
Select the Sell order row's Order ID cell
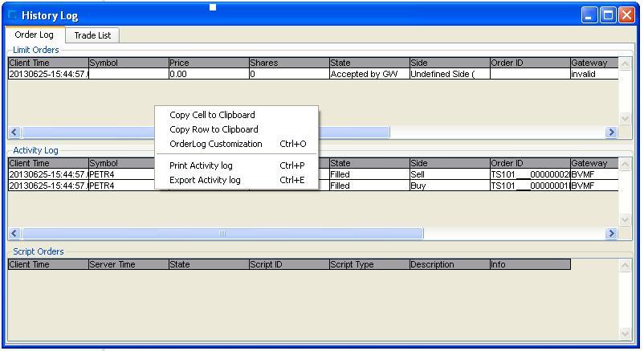[529, 174]
